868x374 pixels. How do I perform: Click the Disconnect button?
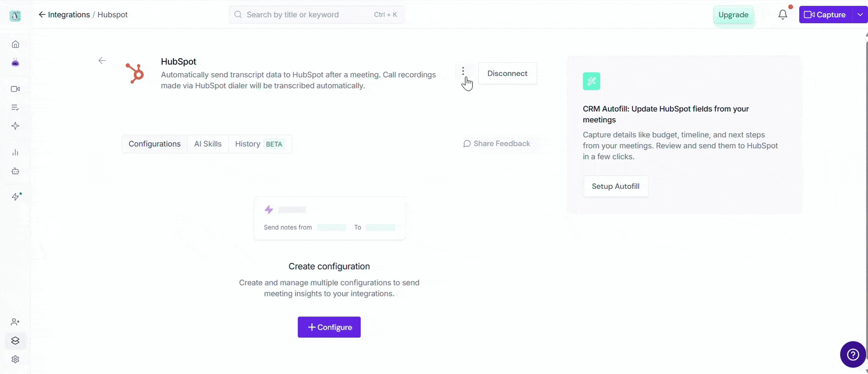[507, 73]
